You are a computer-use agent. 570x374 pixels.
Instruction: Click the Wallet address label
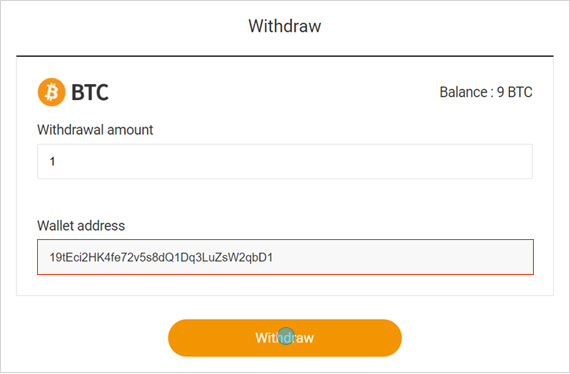tap(81, 226)
